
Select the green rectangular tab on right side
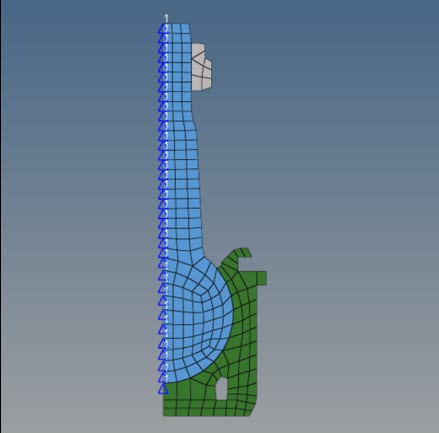point(261,278)
